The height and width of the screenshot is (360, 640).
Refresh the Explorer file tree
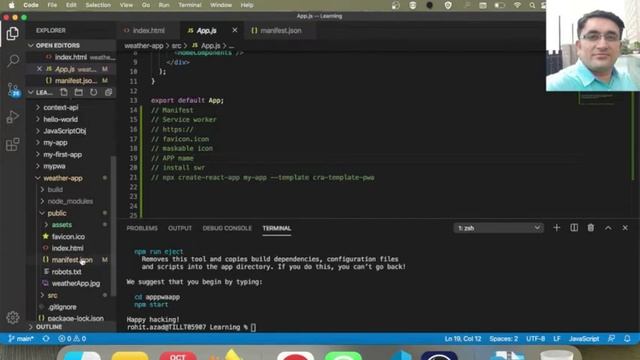(93, 92)
